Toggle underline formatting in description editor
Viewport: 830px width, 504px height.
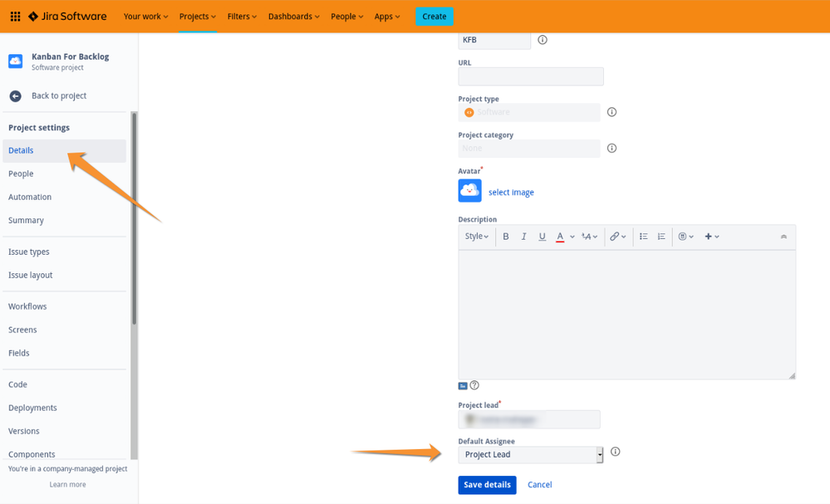tap(542, 237)
